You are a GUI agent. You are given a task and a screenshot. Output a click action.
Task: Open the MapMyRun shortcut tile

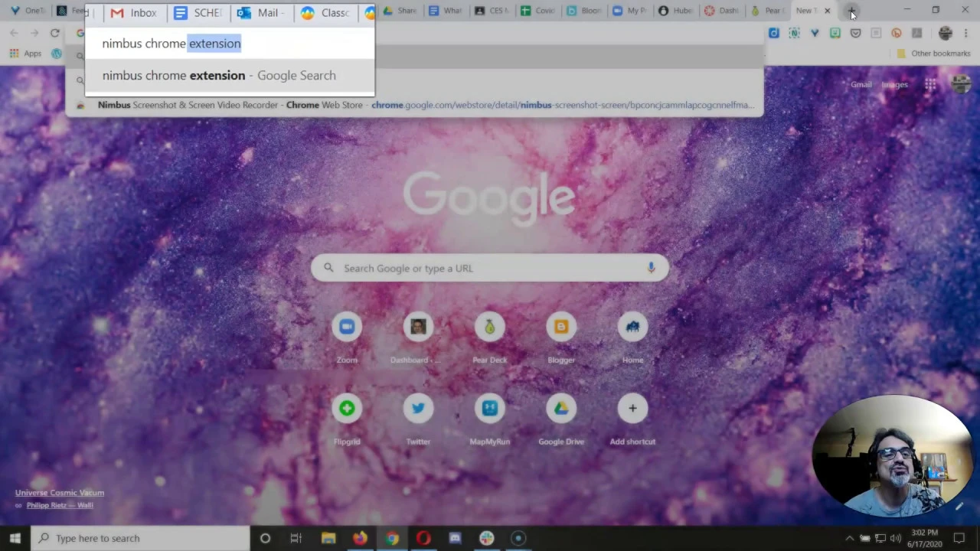(490, 419)
